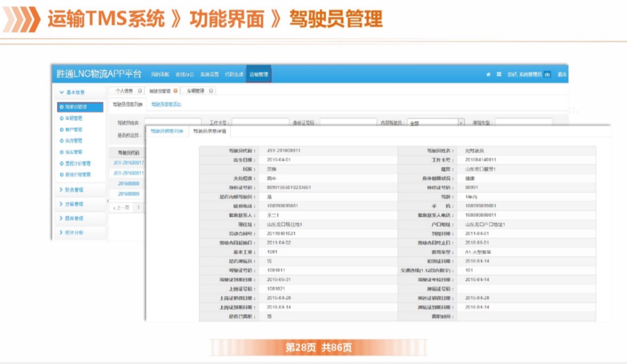Click the grid icon beside home icon
Viewport: 627px width, 364px height.
point(499,74)
